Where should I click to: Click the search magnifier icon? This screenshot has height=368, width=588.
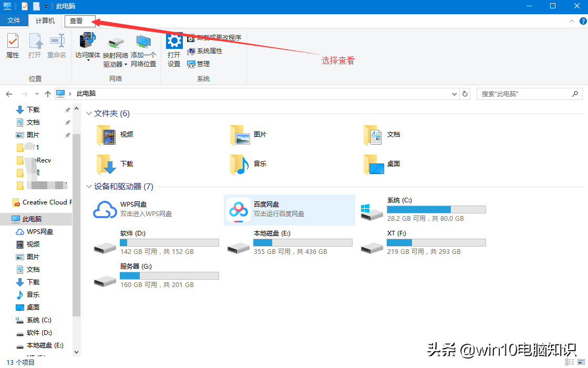575,94
